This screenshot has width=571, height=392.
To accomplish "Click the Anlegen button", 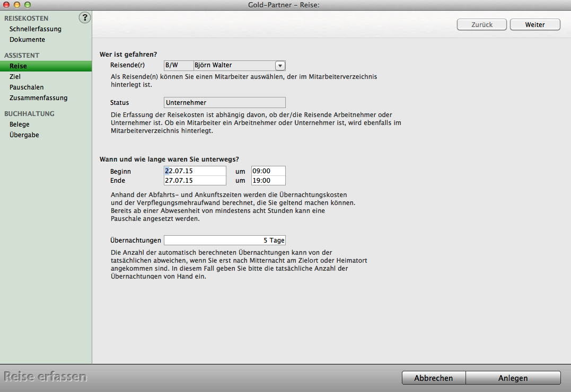I will 513,378.
